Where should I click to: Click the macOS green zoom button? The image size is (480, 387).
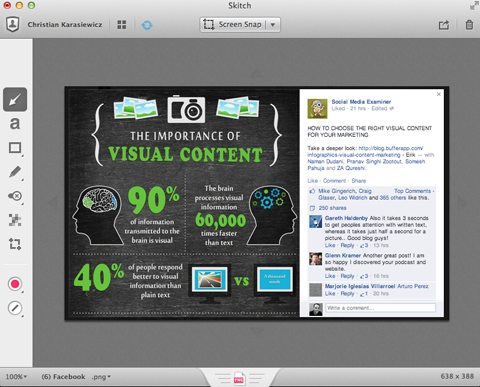pos(31,5)
